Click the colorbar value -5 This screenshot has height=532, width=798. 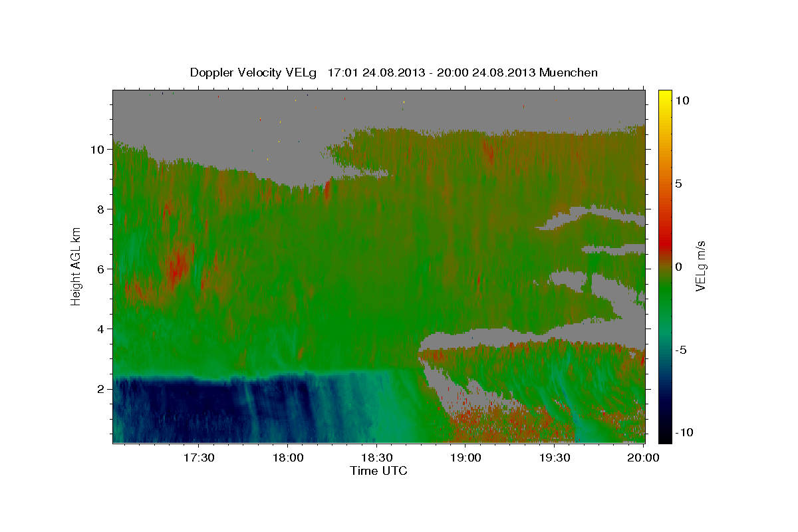point(680,350)
